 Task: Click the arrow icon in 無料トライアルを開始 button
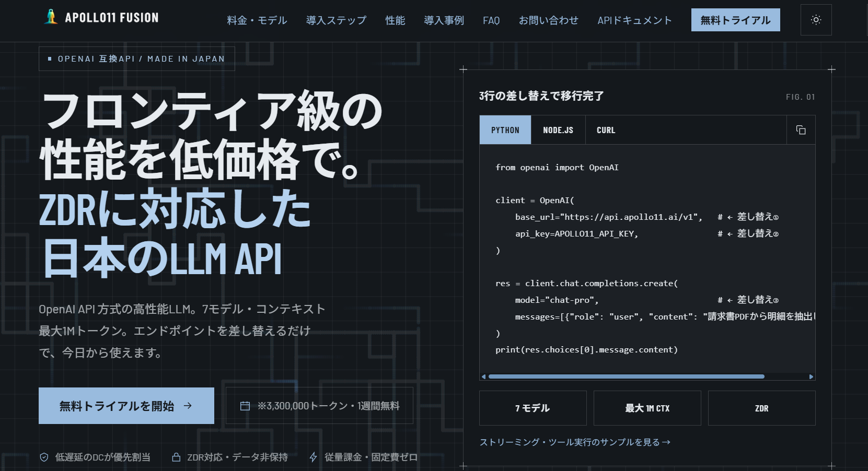pos(188,406)
